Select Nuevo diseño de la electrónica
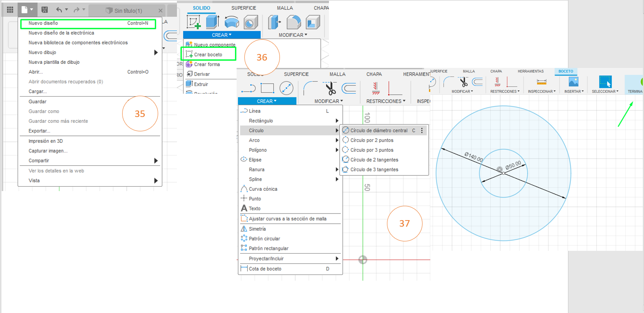Screen dimensions: 644x313 coord(61,33)
